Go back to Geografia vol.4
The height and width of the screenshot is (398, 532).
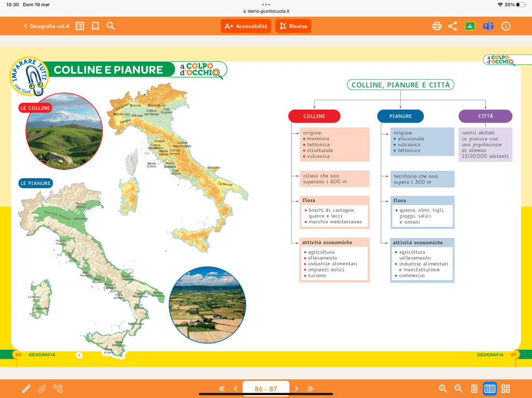pos(46,26)
